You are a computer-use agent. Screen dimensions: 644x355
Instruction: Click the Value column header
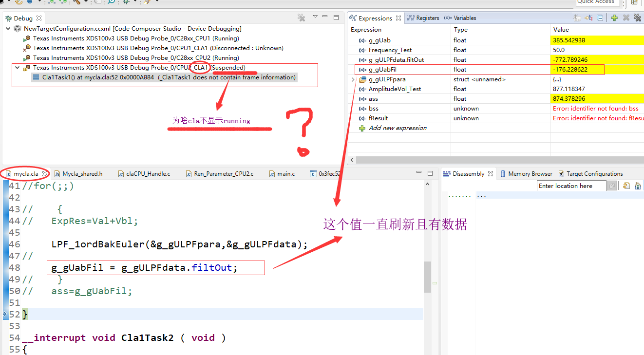[597, 30]
